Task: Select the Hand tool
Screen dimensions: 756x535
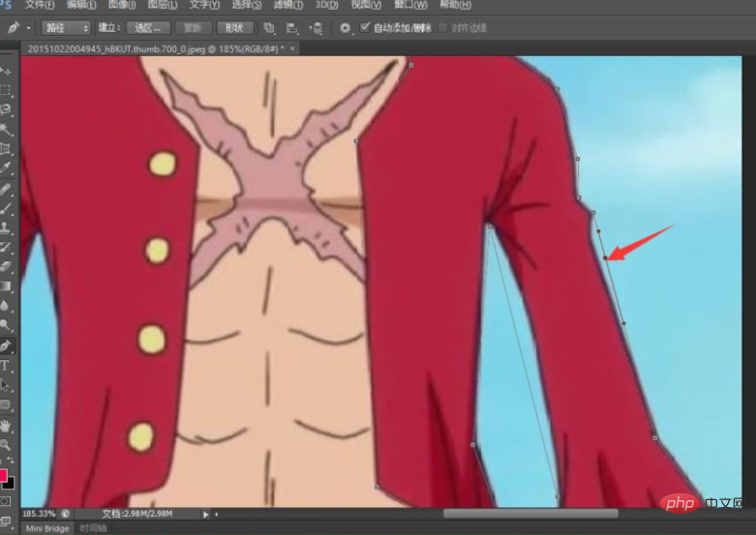Action: 6,426
